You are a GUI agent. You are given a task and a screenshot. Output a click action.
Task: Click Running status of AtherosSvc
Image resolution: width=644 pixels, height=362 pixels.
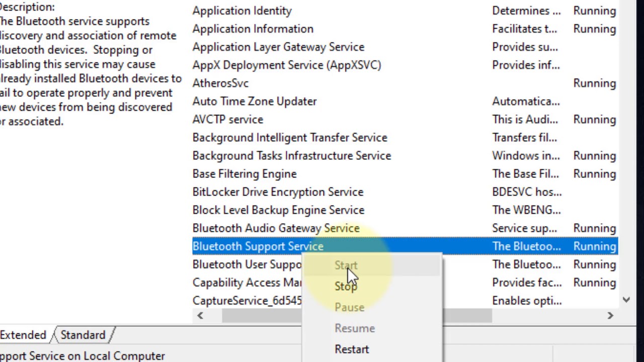click(x=595, y=83)
